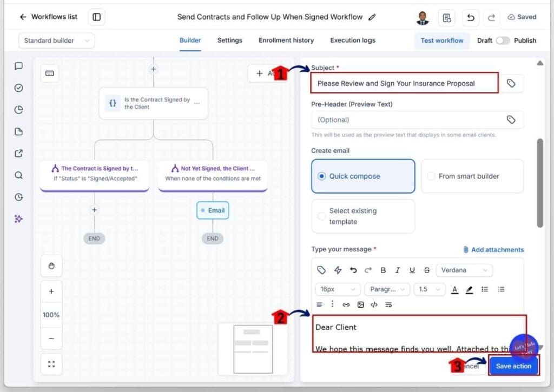Insert bullet list
Viewport: 554px width, 392px height.
(485, 289)
